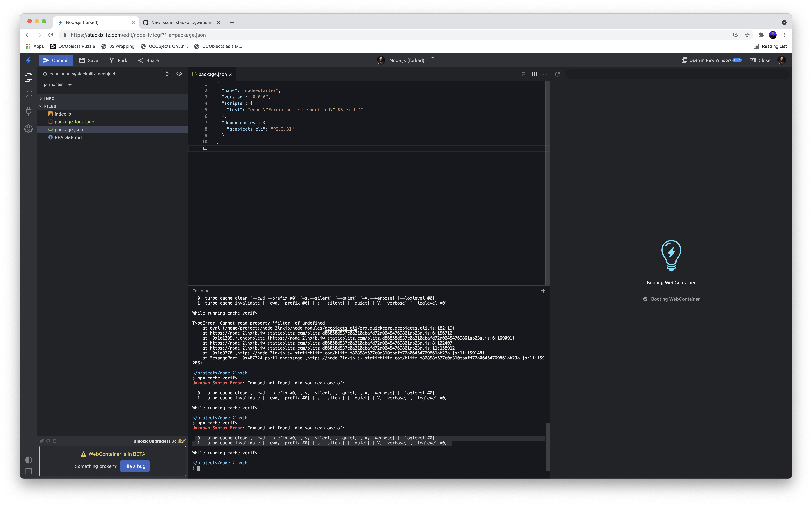Toggle split editor view
This screenshot has height=505, width=812.
tap(534, 74)
